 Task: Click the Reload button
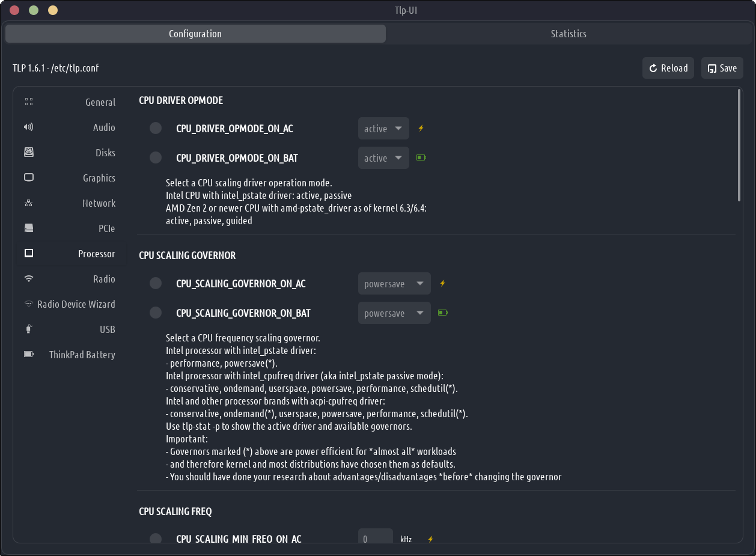click(x=668, y=68)
